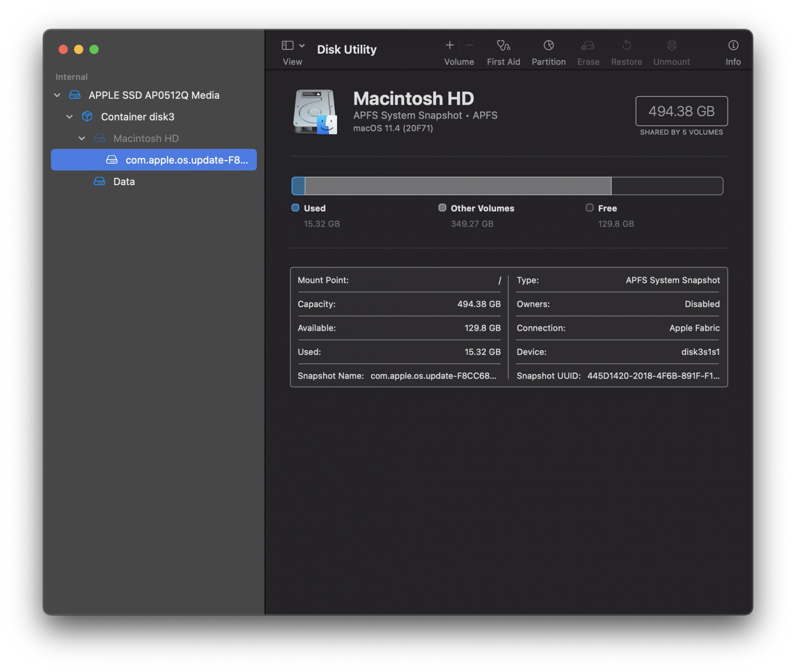Click the Free space color swatch
The width and height of the screenshot is (796, 672).
click(x=589, y=207)
